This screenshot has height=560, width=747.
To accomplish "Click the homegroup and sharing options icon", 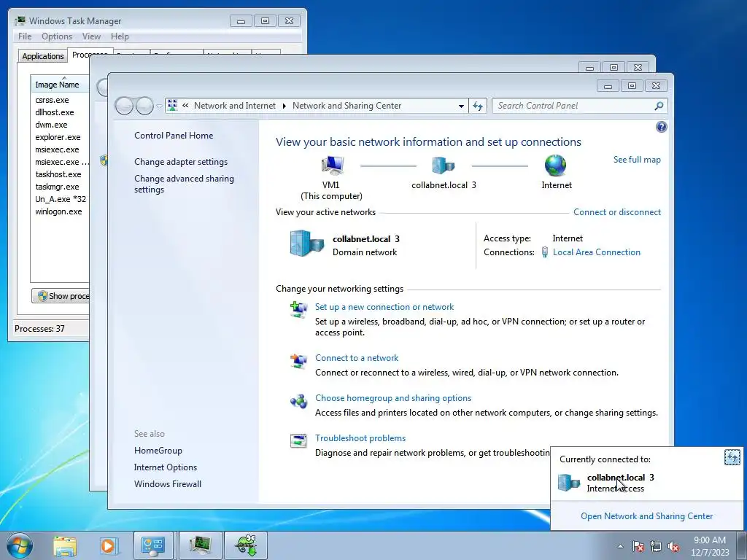I will 298,401.
